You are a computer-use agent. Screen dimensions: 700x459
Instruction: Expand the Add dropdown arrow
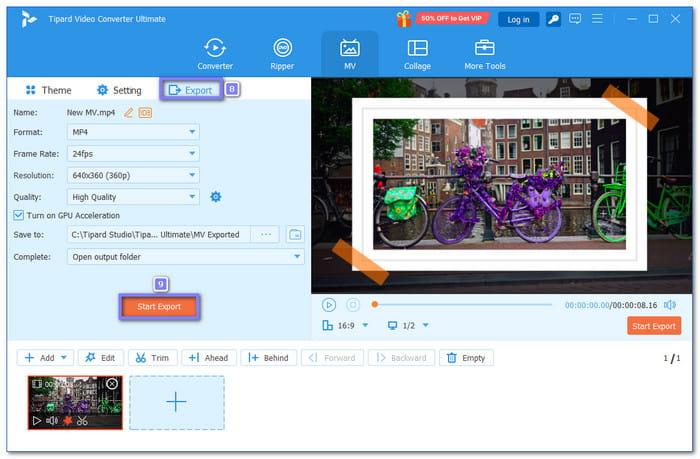tap(64, 358)
